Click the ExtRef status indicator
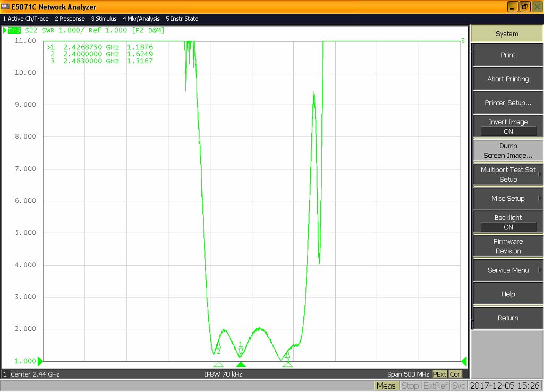Image resolution: width=544 pixels, height=392 pixels. [435, 386]
